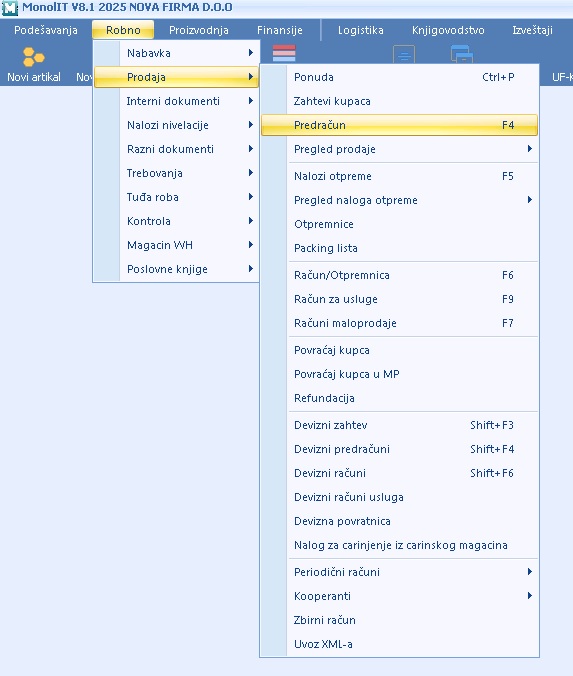573x676 pixels.
Task: Click the blue document toolbar icon
Action: point(404,54)
